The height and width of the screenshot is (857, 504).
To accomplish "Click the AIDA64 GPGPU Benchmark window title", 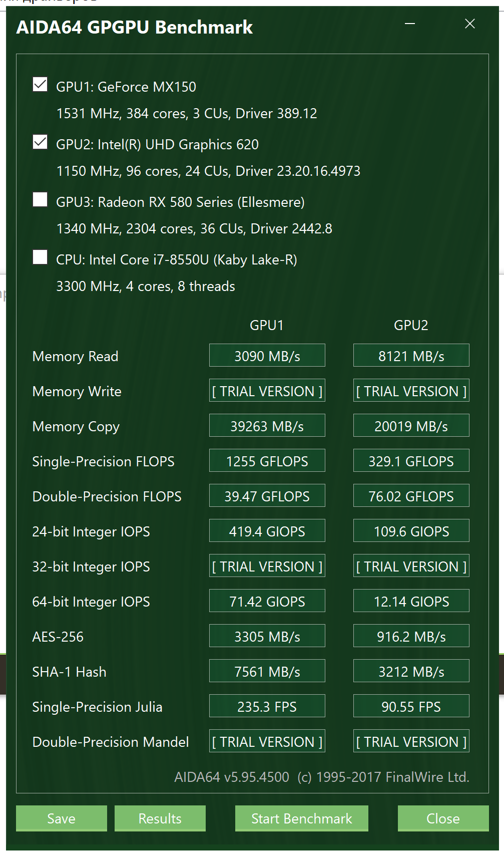I will (135, 27).
